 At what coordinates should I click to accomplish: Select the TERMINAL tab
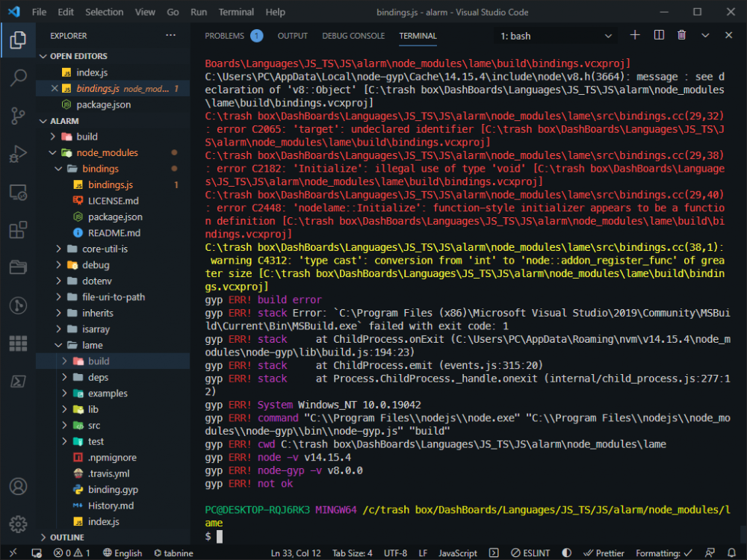tap(418, 36)
